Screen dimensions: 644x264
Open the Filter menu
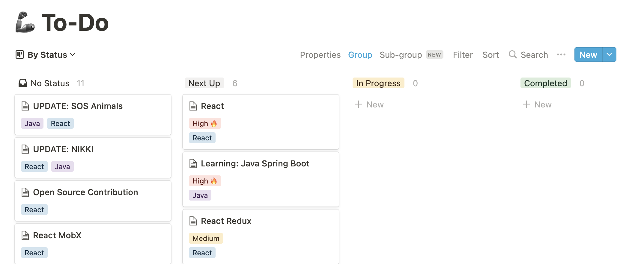[463, 55]
